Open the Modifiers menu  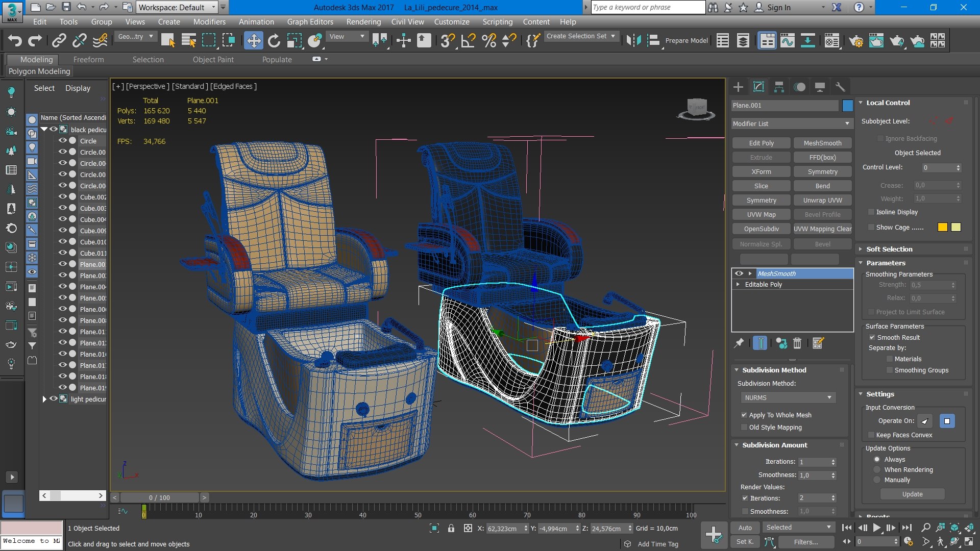pos(209,22)
